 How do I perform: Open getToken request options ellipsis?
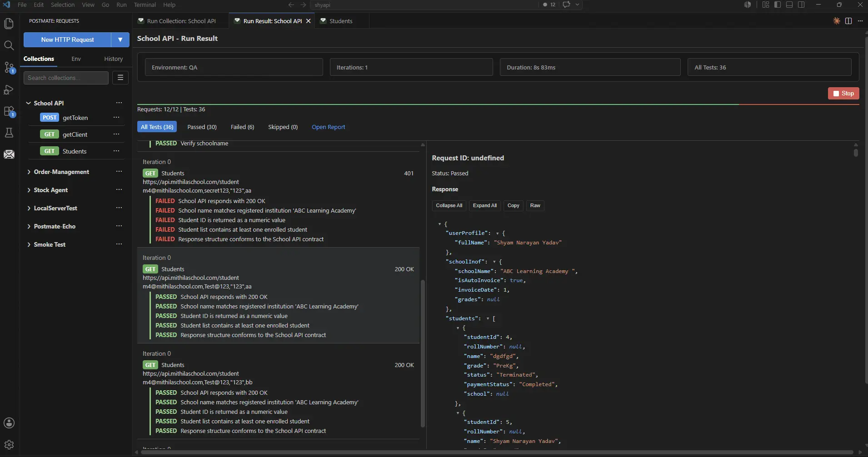[x=116, y=117]
